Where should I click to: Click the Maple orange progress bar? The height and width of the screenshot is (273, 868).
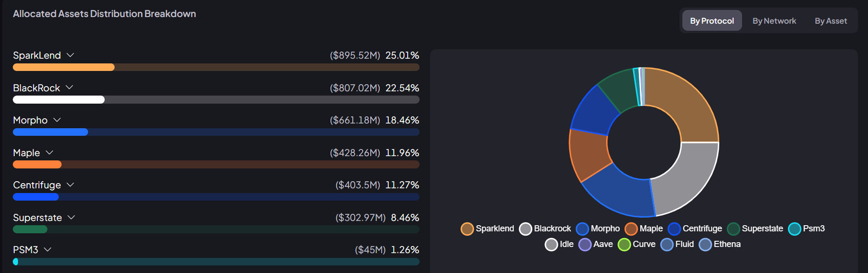[x=37, y=164]
